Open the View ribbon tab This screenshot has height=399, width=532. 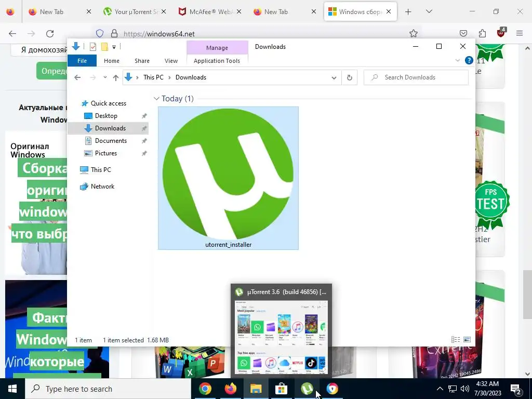click(x=171, y=61)
